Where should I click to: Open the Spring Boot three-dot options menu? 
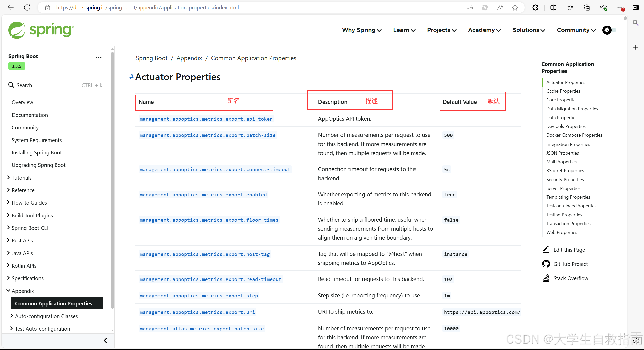(x=99, y=58)
